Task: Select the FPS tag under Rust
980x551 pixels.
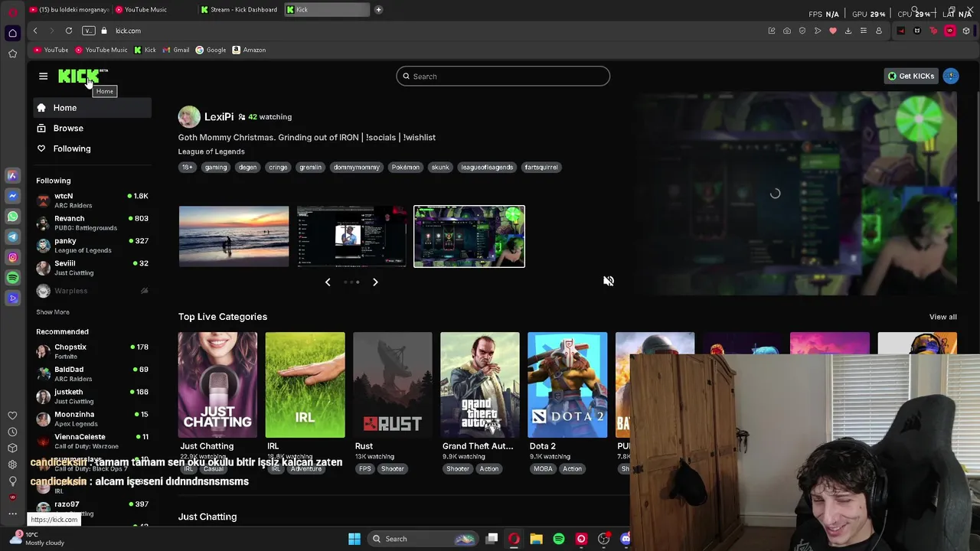Action: pos(364,468)
